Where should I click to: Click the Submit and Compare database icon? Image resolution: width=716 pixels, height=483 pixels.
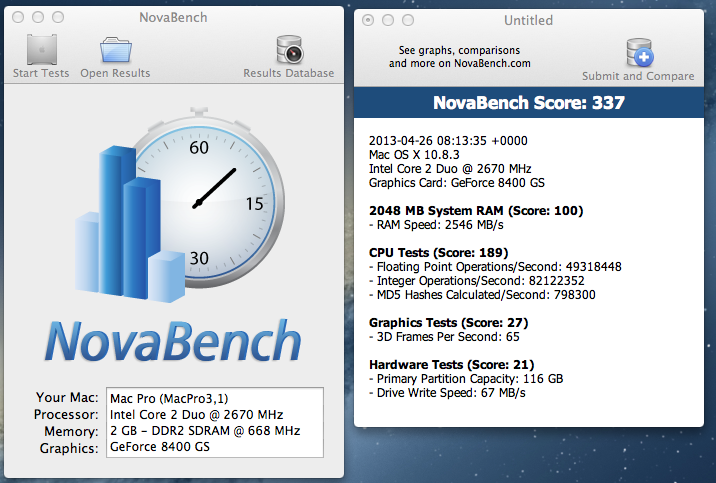coord(639,52)
